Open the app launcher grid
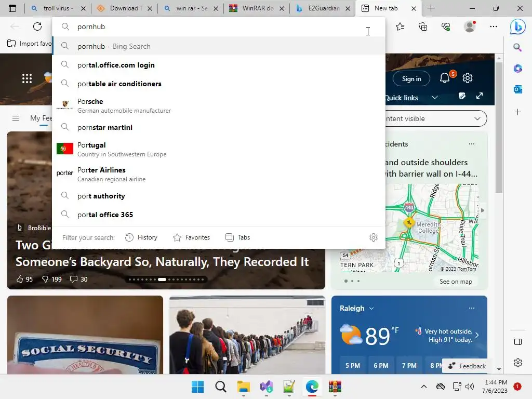 (x=27, y=78)
